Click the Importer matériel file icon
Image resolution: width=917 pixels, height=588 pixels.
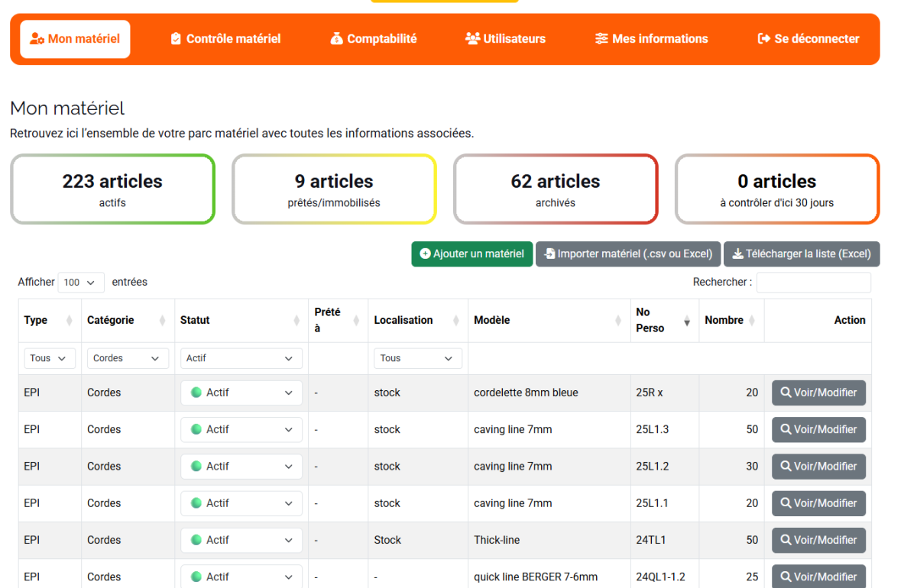pos(549,254)
